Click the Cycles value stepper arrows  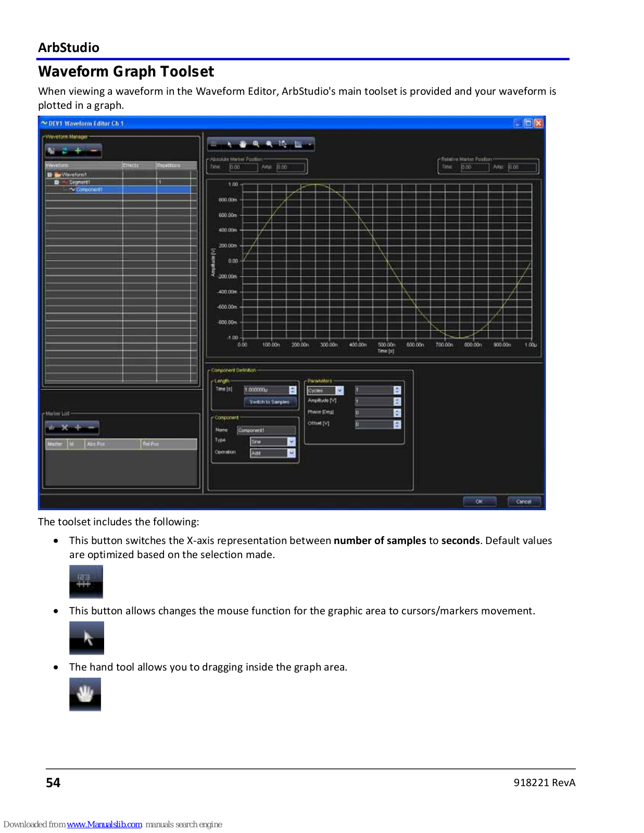(x=397, y=390)
